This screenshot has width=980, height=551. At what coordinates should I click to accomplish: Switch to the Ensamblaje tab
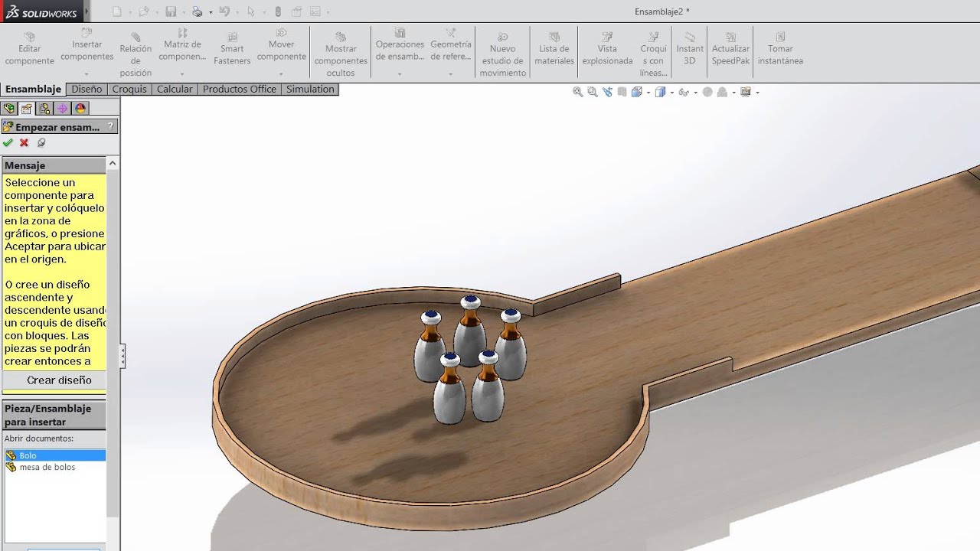[33, 90]
